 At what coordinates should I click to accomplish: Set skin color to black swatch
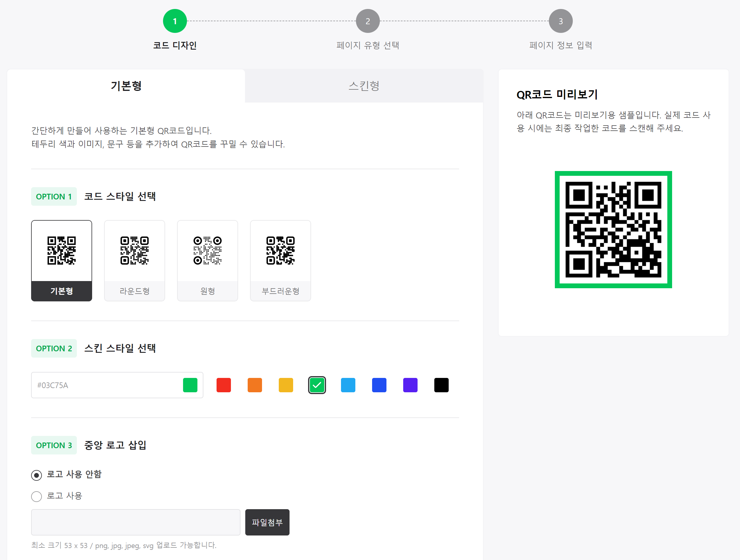coord(441,385)
